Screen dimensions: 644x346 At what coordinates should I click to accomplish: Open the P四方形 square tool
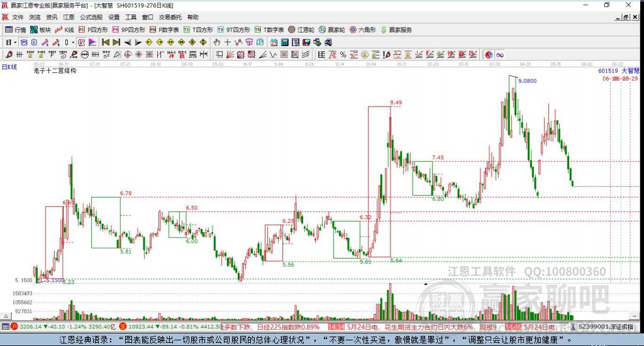[x=93, y=30]
